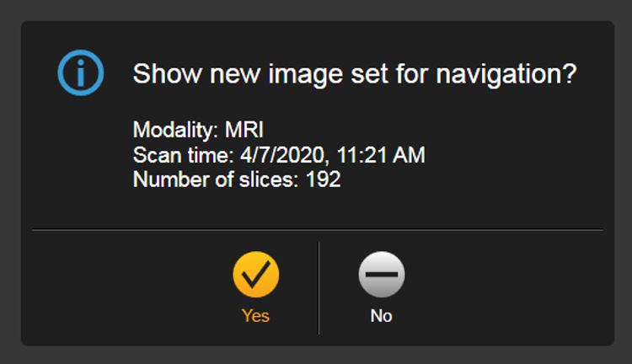The width and height of the screenshot is (632, 364).
Task: Click the 'Number of slices:' label
Action: coord(216,179)
